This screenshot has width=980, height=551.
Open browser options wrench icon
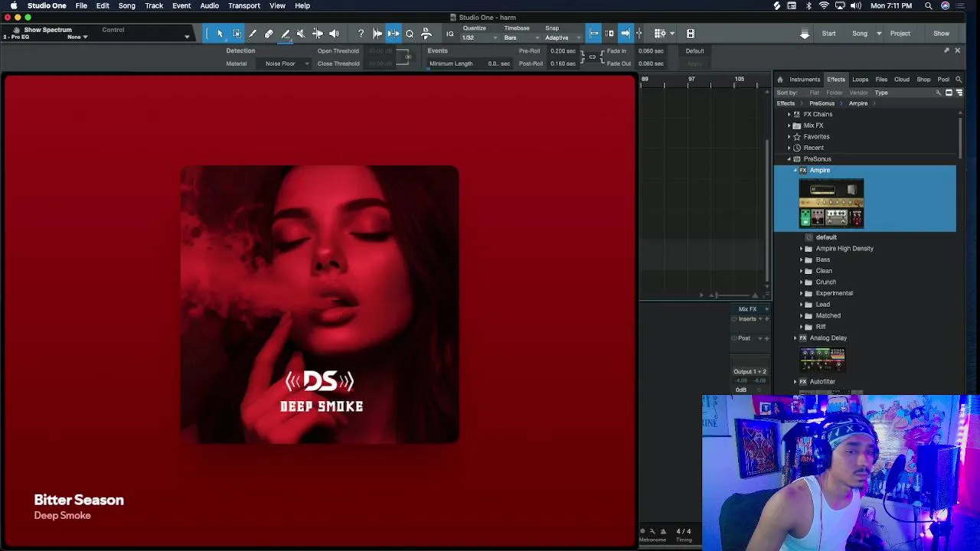pos(938,93)
